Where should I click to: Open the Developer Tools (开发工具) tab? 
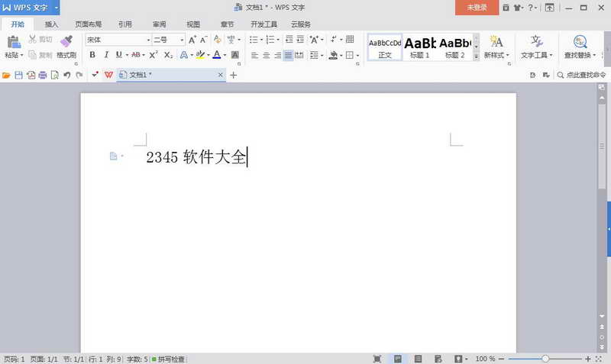coord(263,24)
